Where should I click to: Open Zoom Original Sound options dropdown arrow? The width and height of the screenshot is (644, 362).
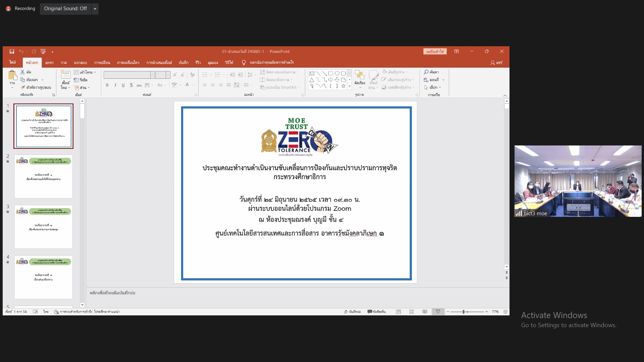[95, 9]
